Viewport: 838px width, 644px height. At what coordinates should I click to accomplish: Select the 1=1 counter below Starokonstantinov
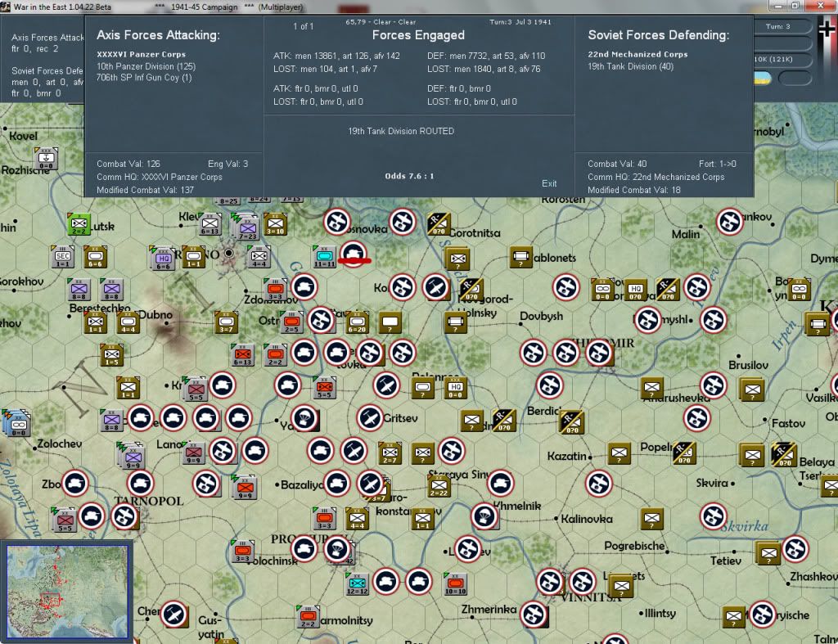(x=422, y=519)
